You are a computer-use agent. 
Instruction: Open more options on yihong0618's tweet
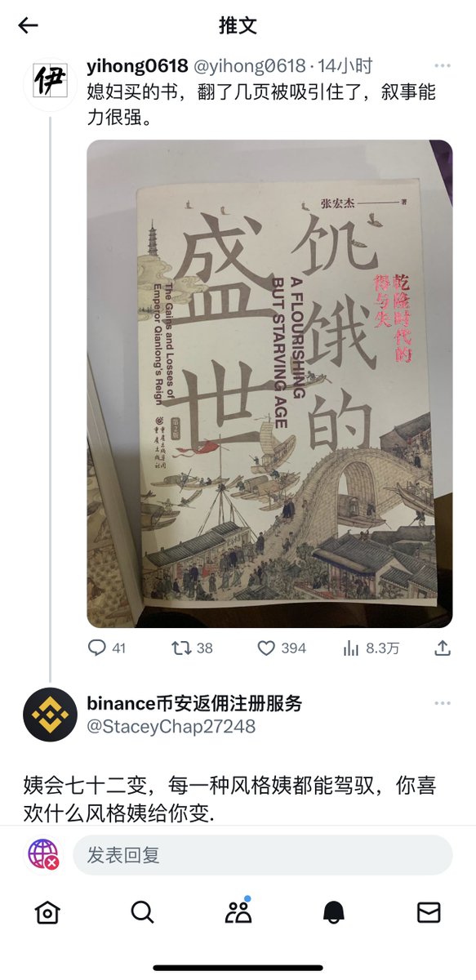click(x=443, y=66)
